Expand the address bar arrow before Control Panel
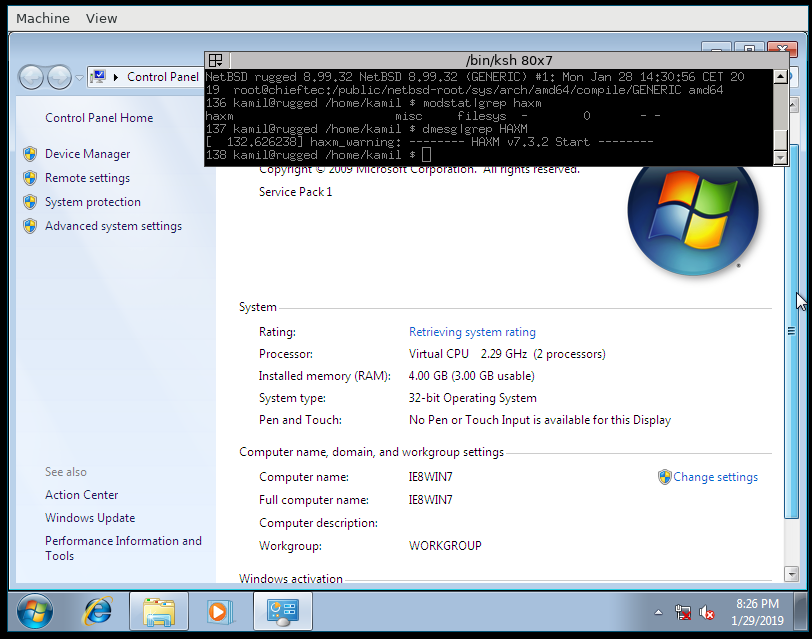Viewport: 812px width, 639px height. point(116,77)
